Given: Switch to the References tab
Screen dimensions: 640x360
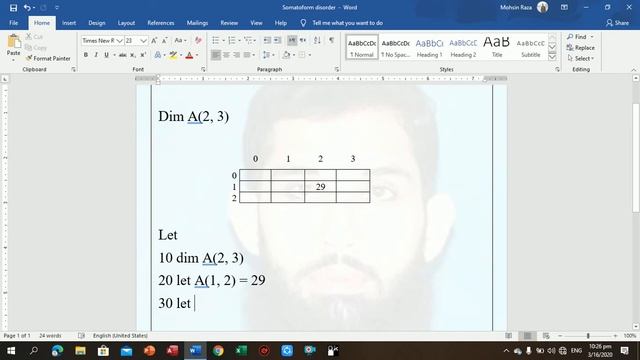Looking at the screenshot, I should pyautogui.click(x=161, y=23).
